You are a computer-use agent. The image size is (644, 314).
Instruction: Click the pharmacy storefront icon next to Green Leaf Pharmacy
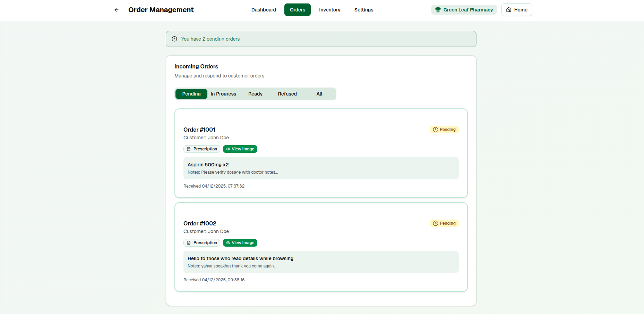(x=438, y=10)
